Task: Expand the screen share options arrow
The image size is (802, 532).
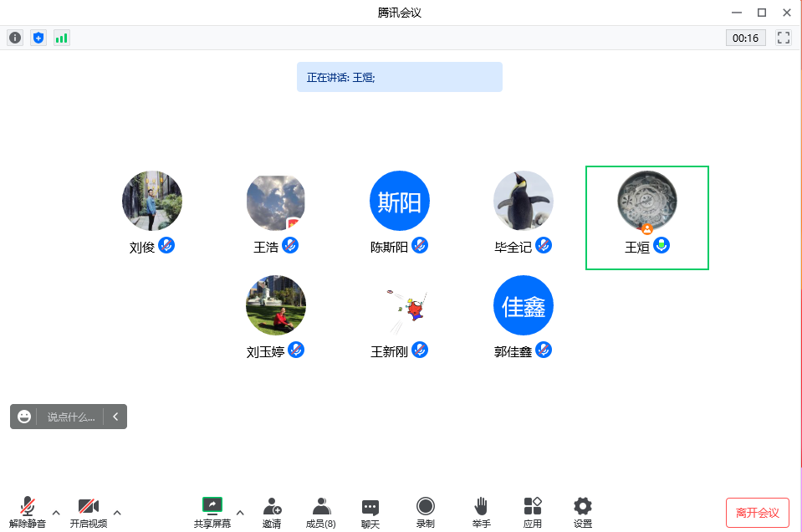Action: 240,513
